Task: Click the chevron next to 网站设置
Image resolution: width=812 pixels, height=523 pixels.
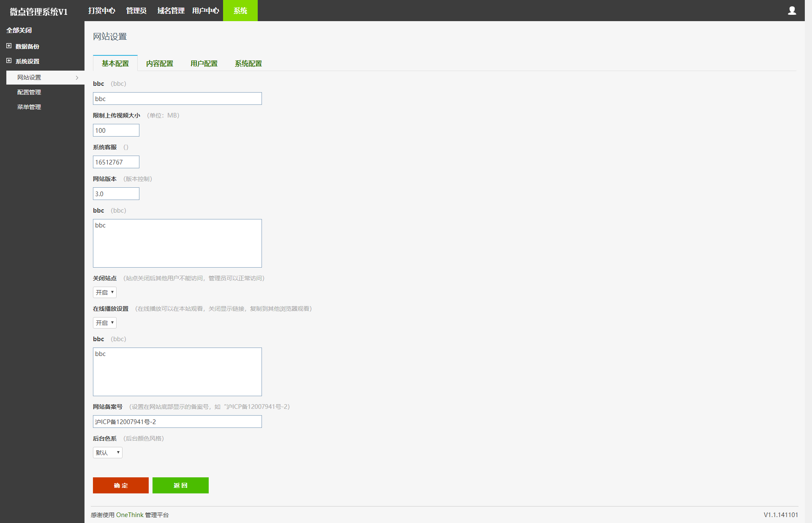Action: tap(77, 77)
